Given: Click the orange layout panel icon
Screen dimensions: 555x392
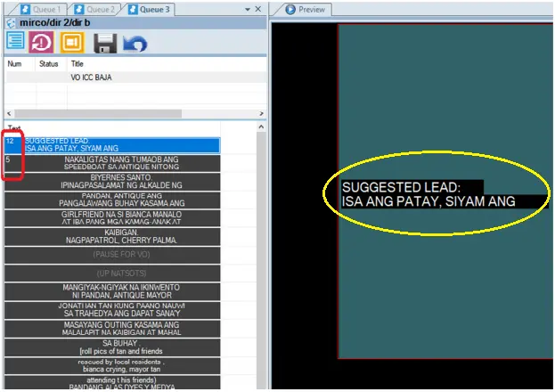Looking at the screenshot, I should (x=72, y=42).
